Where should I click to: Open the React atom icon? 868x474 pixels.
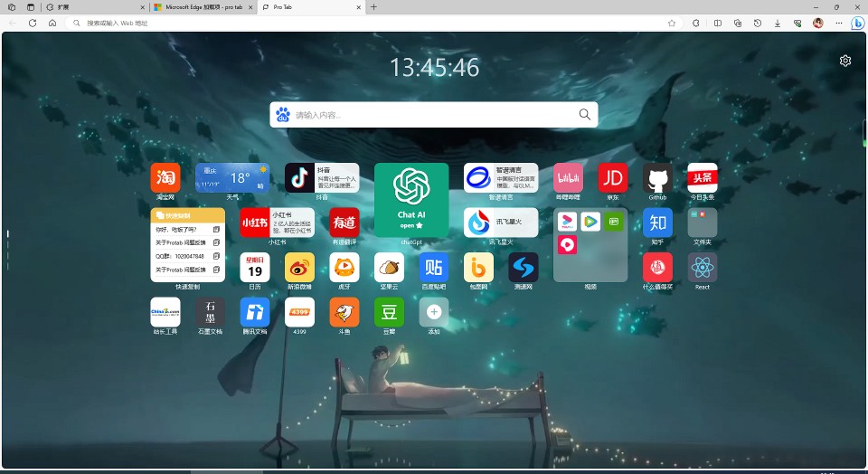coord(703,268)
